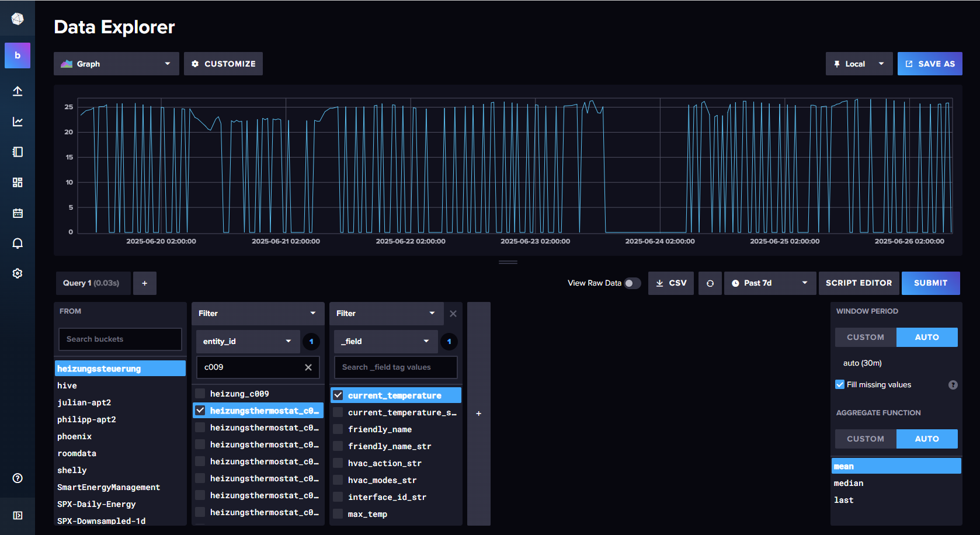Open Tasks calendar icon in sidebar
The image size is (980, 535).
pos(18,213)
